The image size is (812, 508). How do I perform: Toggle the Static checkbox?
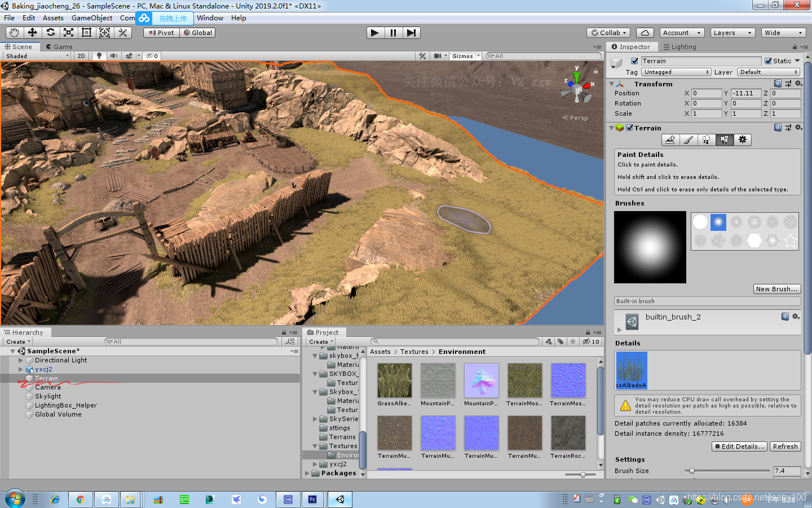768,61
